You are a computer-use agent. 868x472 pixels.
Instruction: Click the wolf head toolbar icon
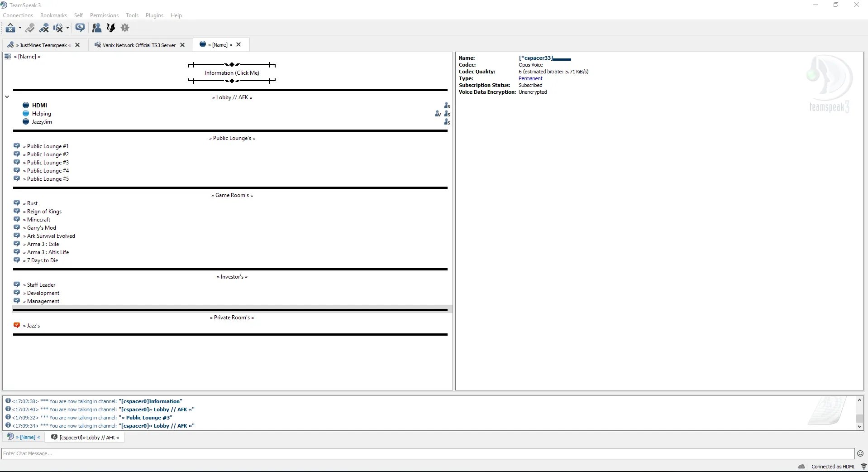[111, 28]
